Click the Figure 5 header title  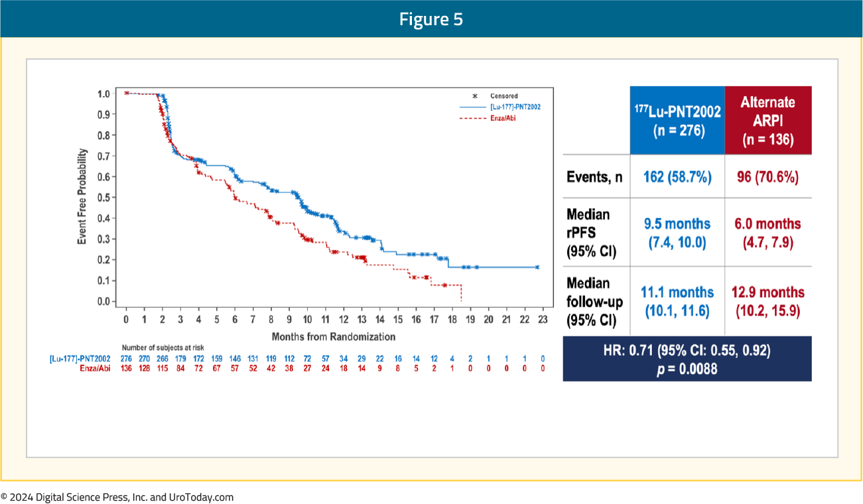[x=431, y=20]
